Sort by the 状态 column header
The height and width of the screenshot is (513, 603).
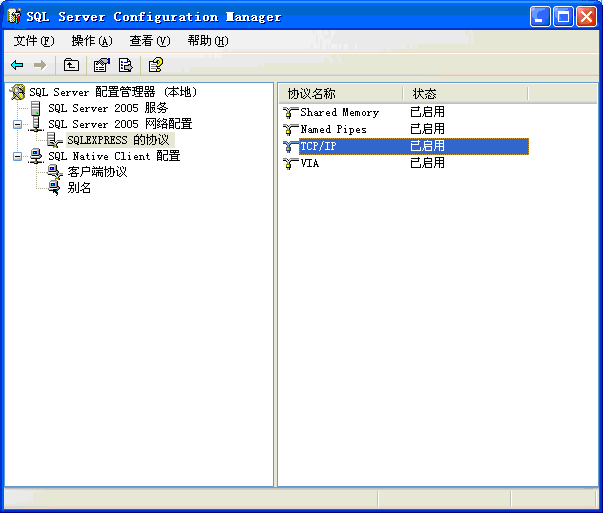(465, 93)
